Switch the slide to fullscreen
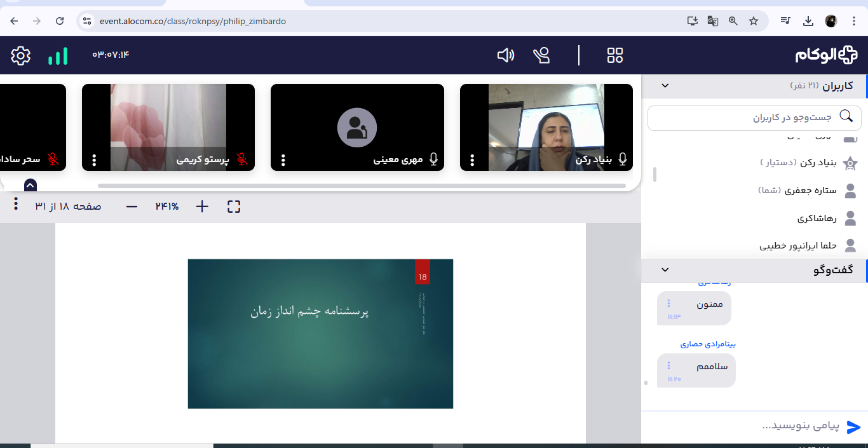The image size is (868, 448). tap(234, 207)
